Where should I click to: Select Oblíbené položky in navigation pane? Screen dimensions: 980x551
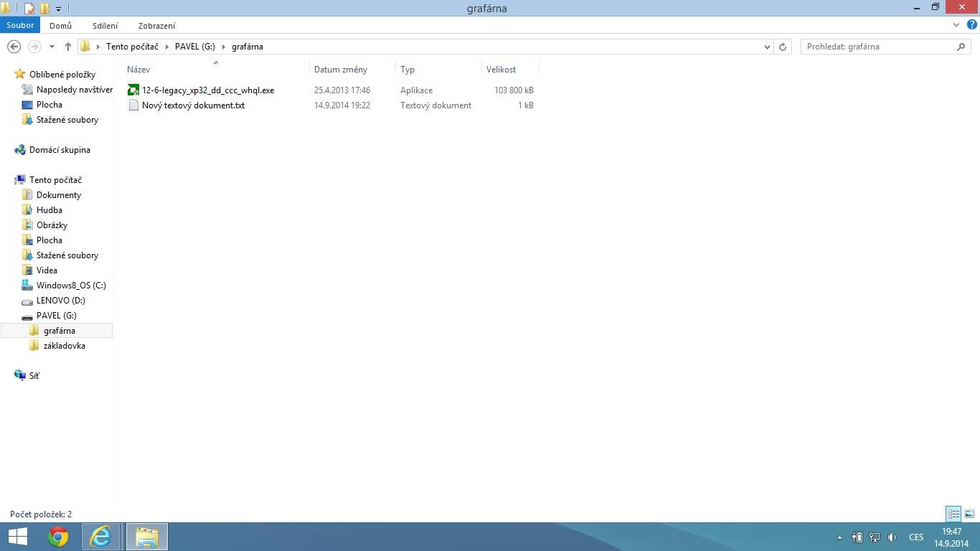point(62,75)
